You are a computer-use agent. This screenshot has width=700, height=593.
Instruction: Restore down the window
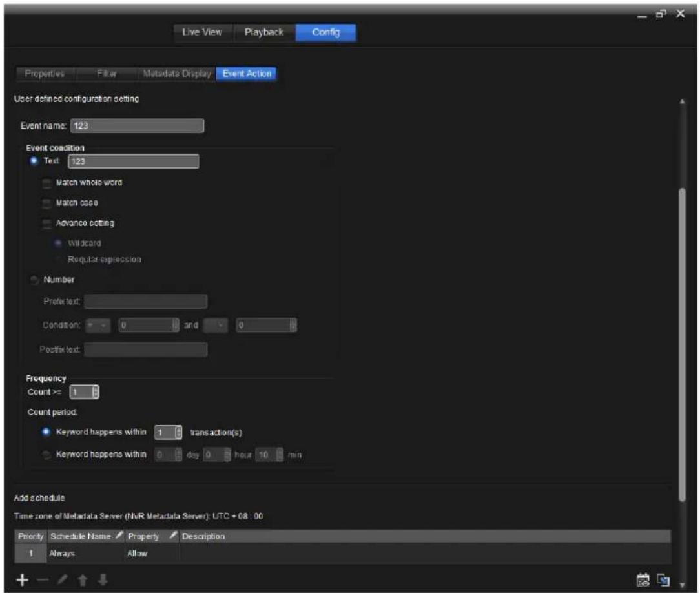click(661, 14)
